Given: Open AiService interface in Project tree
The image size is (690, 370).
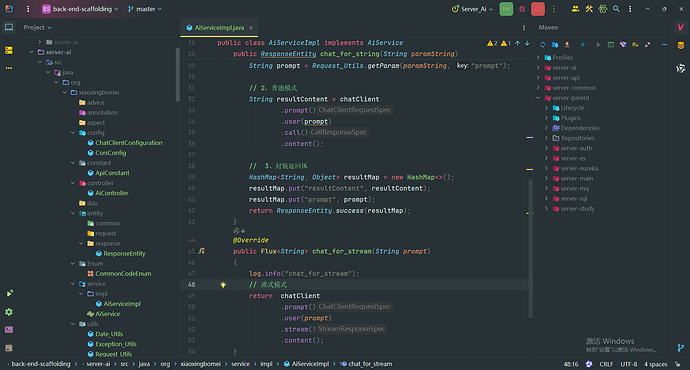Looking at the screenshot, I should click(x=103, y=314).
